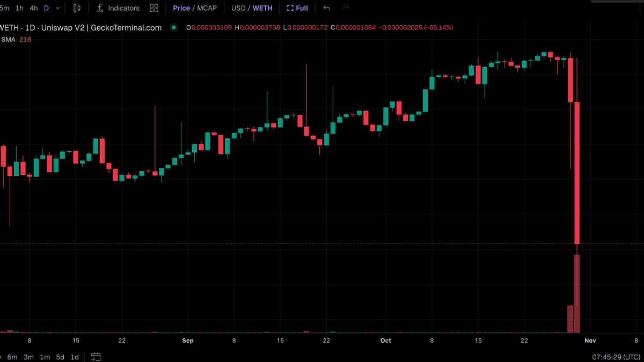Select the Price display option
The height and width of the screenshot is (362, 644).
point(181,8)
